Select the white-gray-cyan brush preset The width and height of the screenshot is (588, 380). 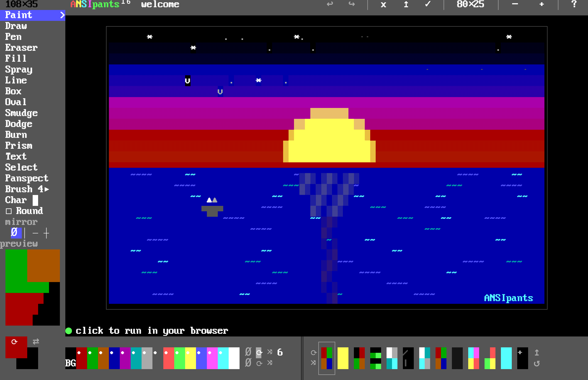392,358
